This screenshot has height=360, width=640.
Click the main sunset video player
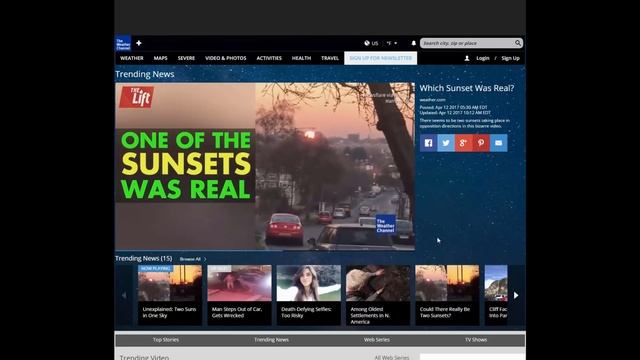[265, 166]
